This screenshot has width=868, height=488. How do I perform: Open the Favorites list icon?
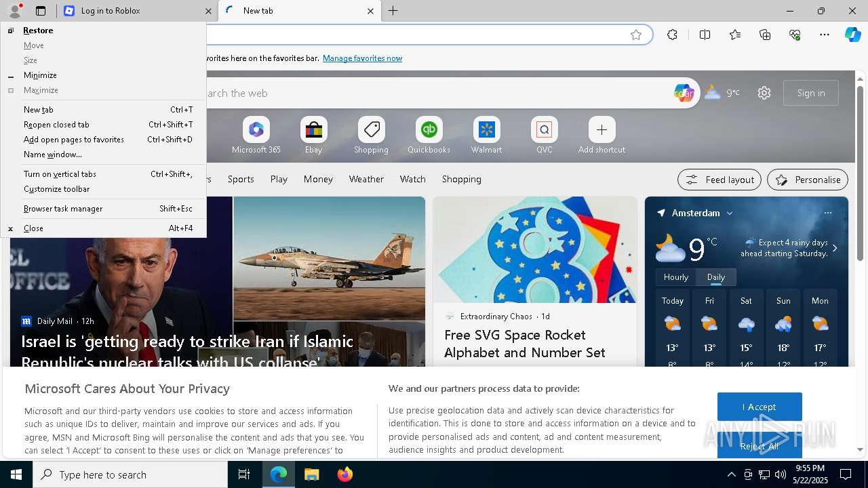[735, 35]
